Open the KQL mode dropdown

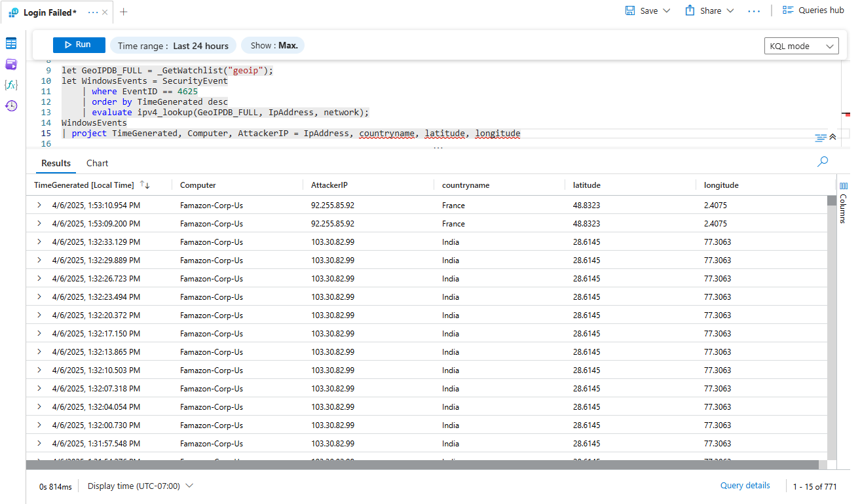(801, 46)
